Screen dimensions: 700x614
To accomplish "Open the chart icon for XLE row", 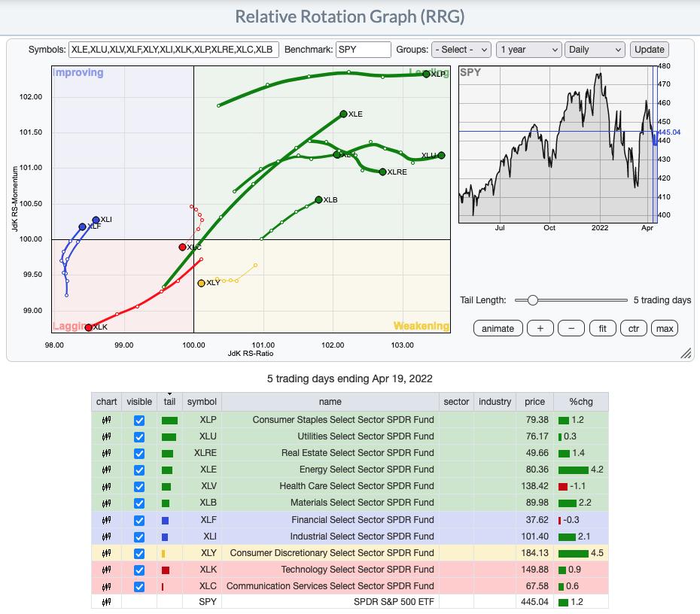I will [x=106, y=470].
